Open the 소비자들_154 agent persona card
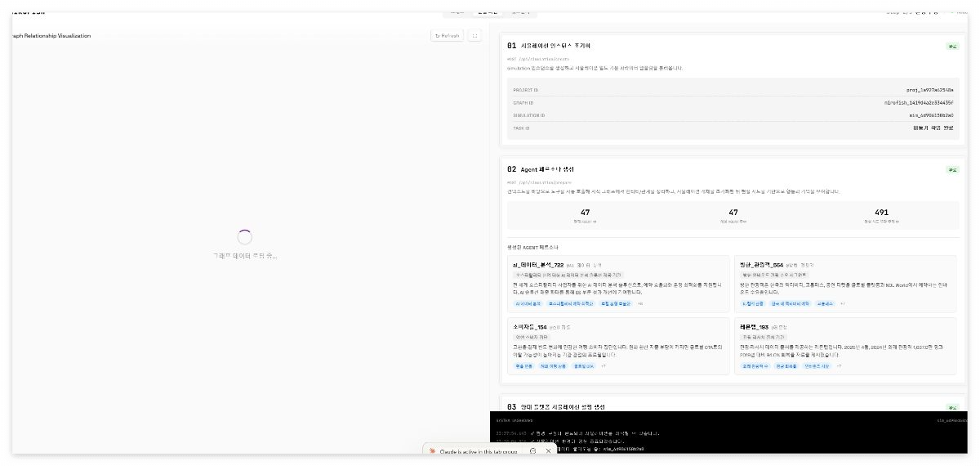 617,346
